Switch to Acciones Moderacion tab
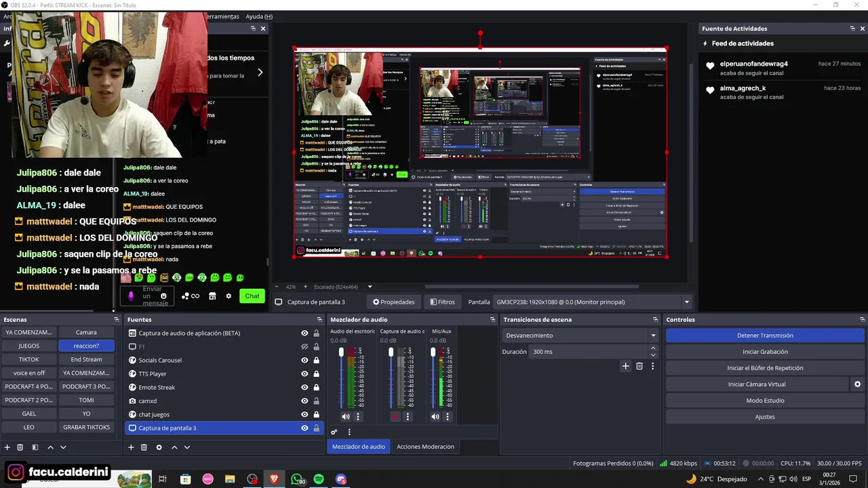868x488 pixels. click(425, 447)
